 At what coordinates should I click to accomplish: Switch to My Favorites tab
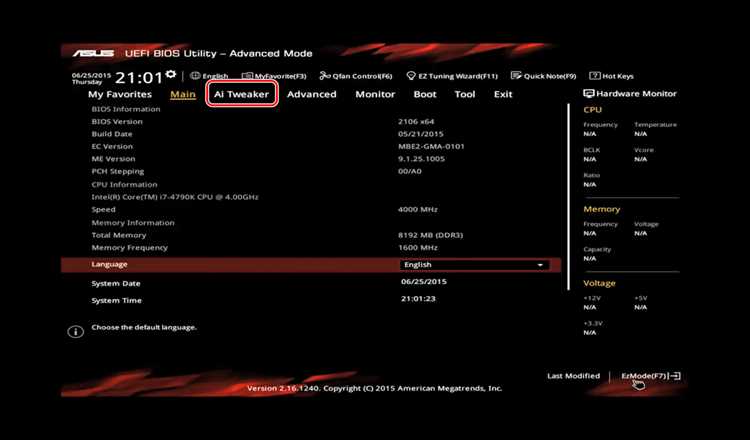pos(120,94)
